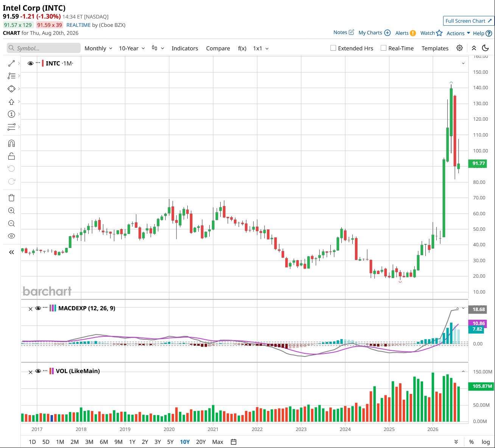Screen dimensions: 495x448
Task: Collapse the VOL pane chevron
Action: click(x=463, y=372)
